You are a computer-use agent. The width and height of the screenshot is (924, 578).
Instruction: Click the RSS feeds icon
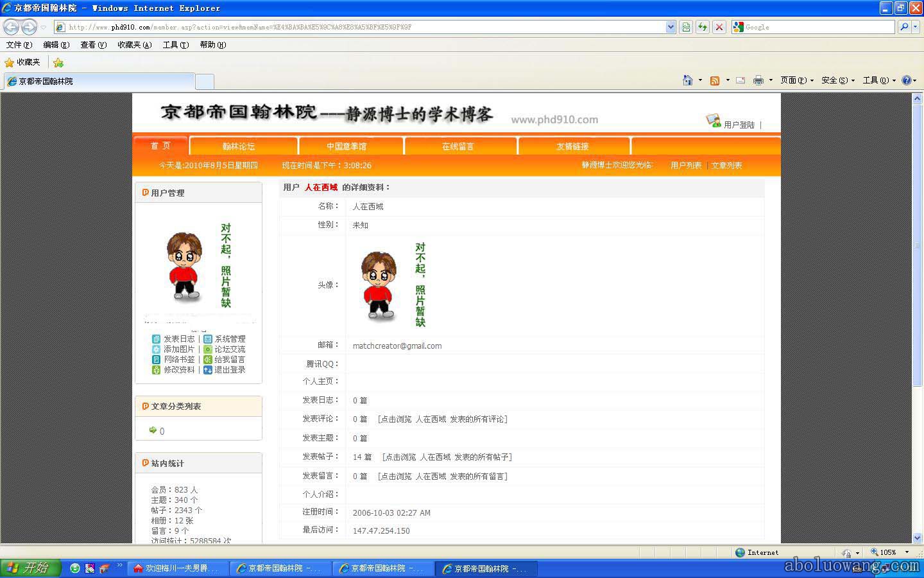click(715, 80)
